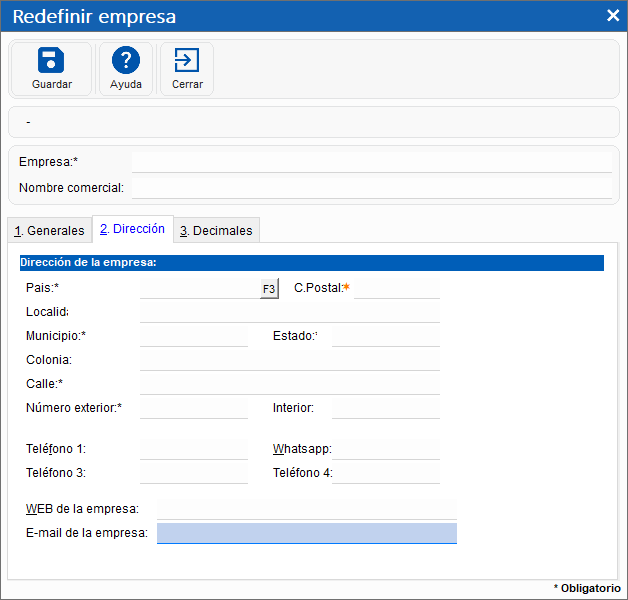The width and height of the screenshot is (628, 600).
Task: Open country lookup with F3 button
Action: (x=269, y=288)
